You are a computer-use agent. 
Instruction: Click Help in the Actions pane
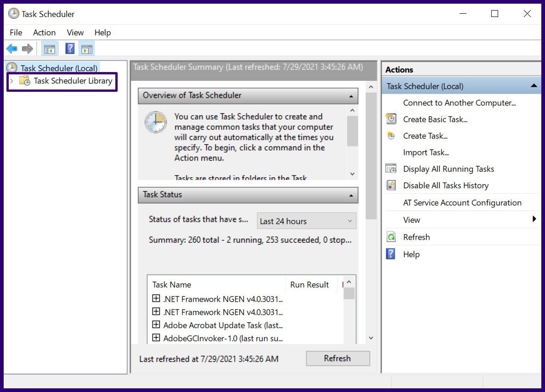[411, 254]
